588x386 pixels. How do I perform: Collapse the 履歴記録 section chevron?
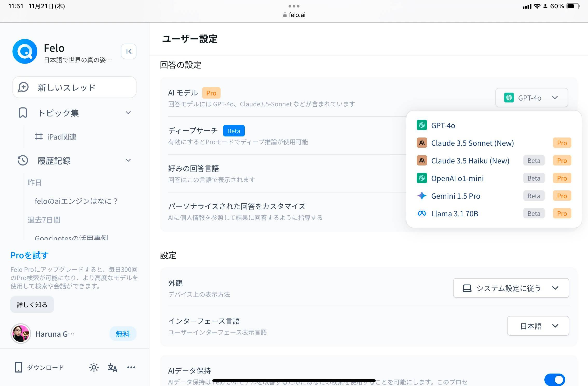[128, 160]
